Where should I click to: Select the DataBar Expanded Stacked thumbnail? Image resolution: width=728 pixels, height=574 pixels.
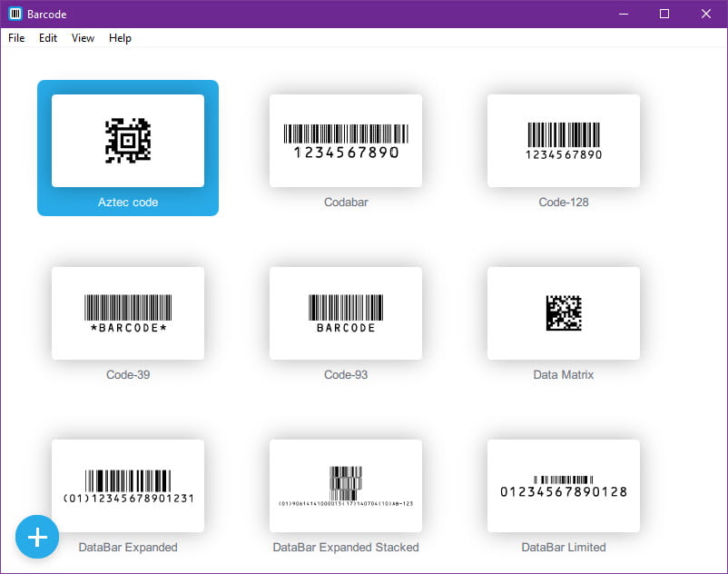coord(346,486)
